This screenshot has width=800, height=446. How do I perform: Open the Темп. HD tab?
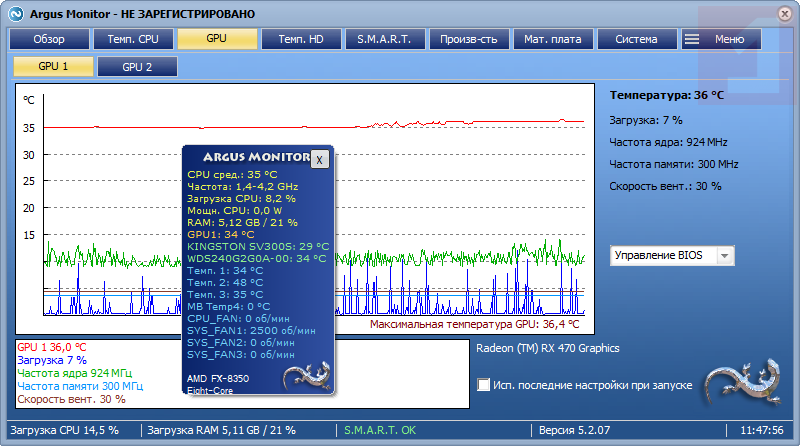301,39
